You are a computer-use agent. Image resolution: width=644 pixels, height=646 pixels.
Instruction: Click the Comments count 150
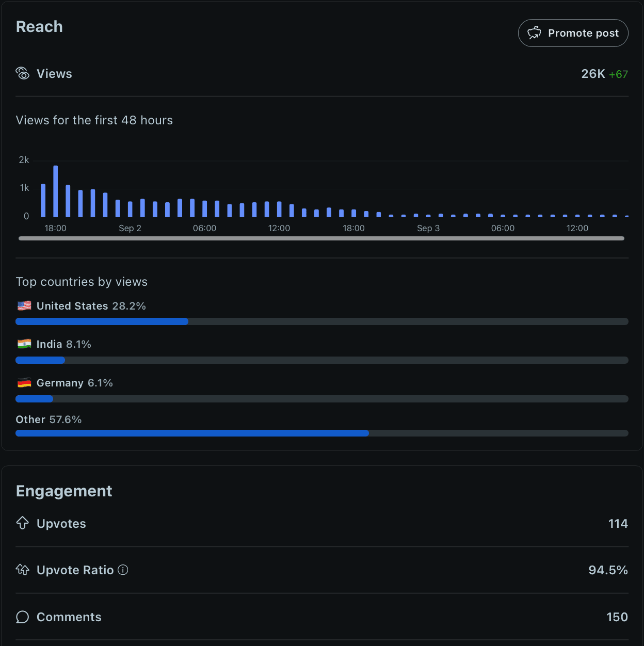(x=617, y=617)
